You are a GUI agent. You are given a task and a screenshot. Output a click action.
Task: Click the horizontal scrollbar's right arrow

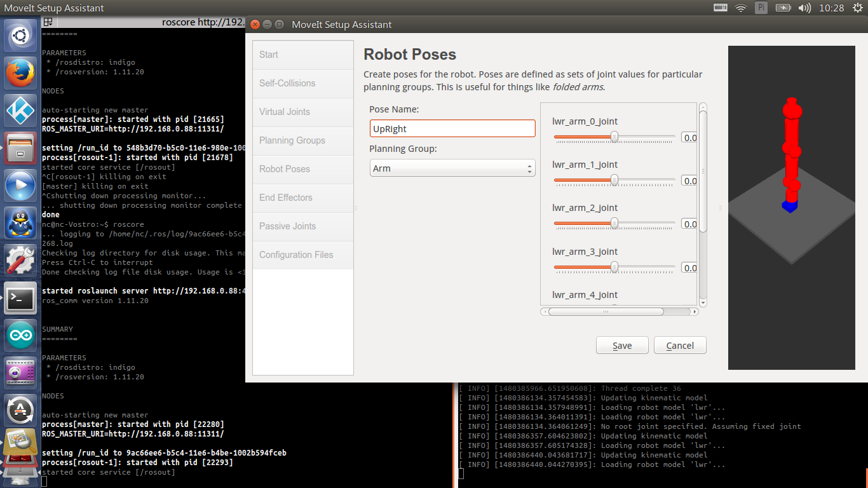click(695, 311)
